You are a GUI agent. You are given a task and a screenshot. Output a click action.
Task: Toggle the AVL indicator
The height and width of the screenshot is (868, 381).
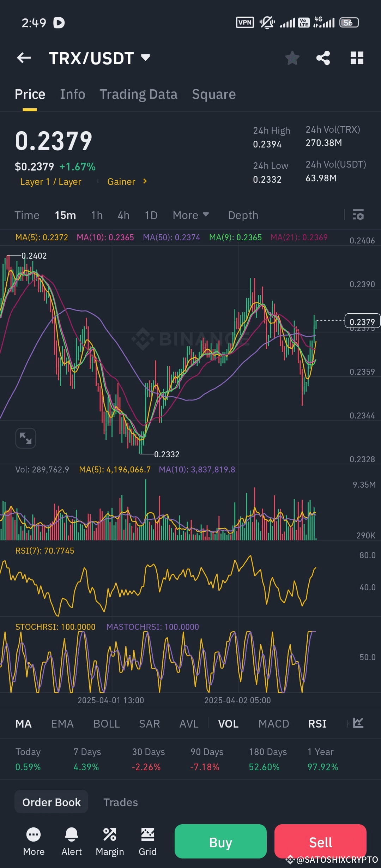189,724
